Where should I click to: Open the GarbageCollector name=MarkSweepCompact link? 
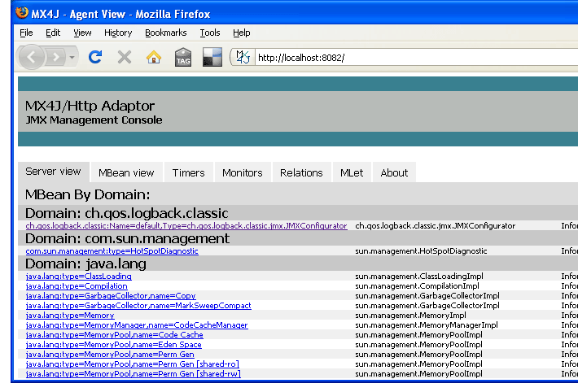138,306
